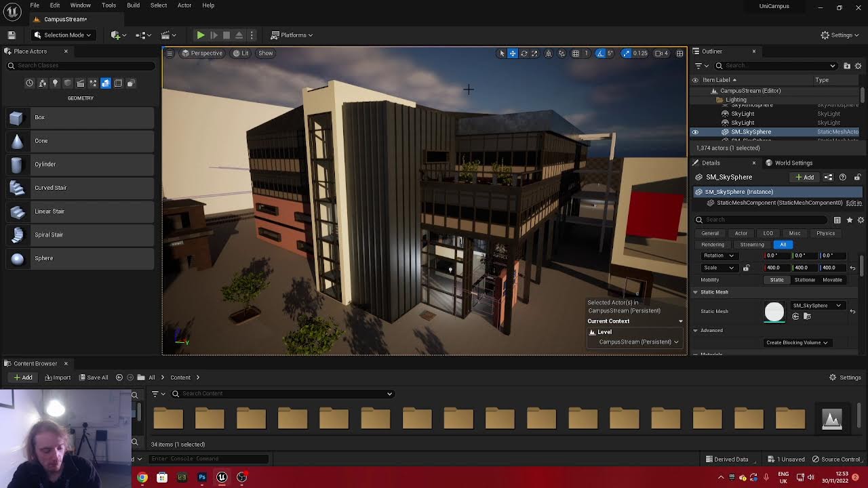Pick the Cone geometry brush
This screenshot has height=488, width=868.
80,140
